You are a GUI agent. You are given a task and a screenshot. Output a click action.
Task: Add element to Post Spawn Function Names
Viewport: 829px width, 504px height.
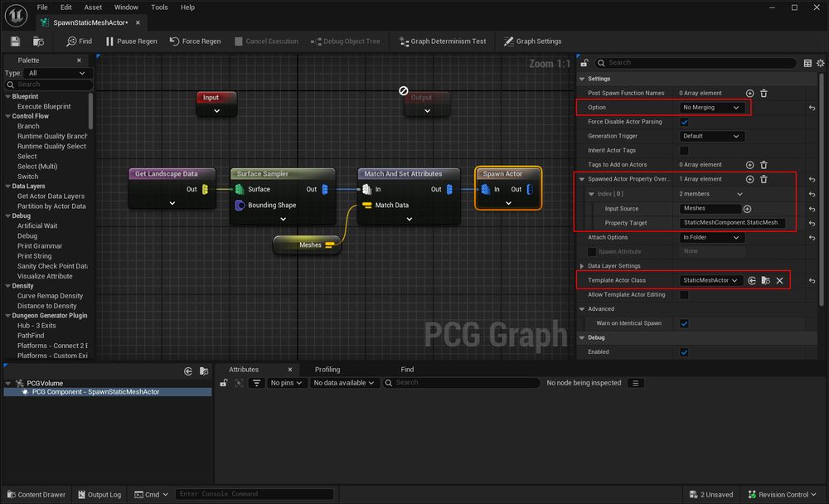(x=749, y=93)
